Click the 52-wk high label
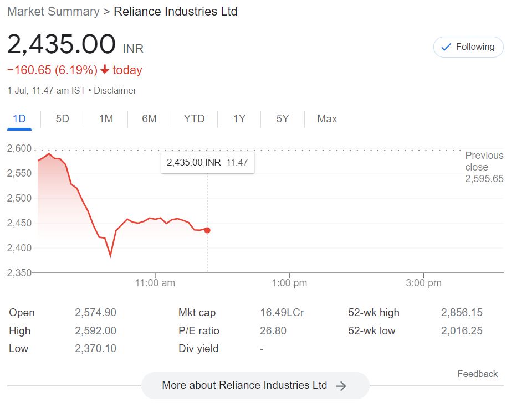This screenshot has height=408, width=532. pyautogui.click(x=374, y=313)
